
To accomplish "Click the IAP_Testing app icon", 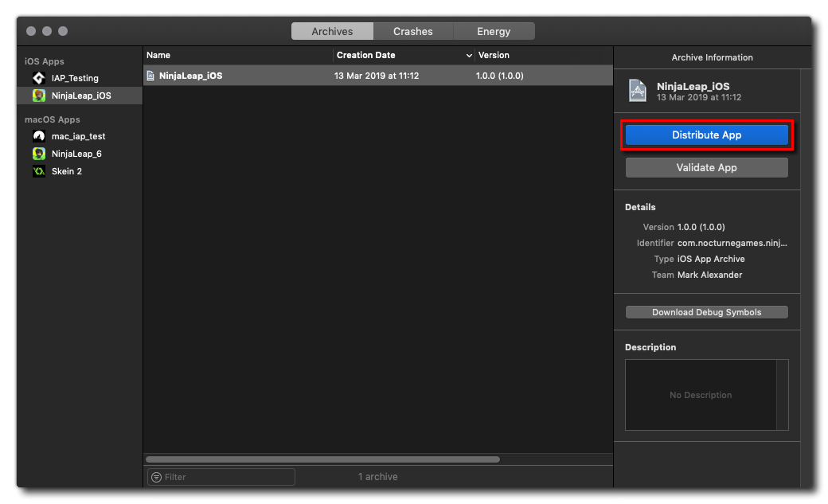I will pyautogui.click(x=39, y=78).
